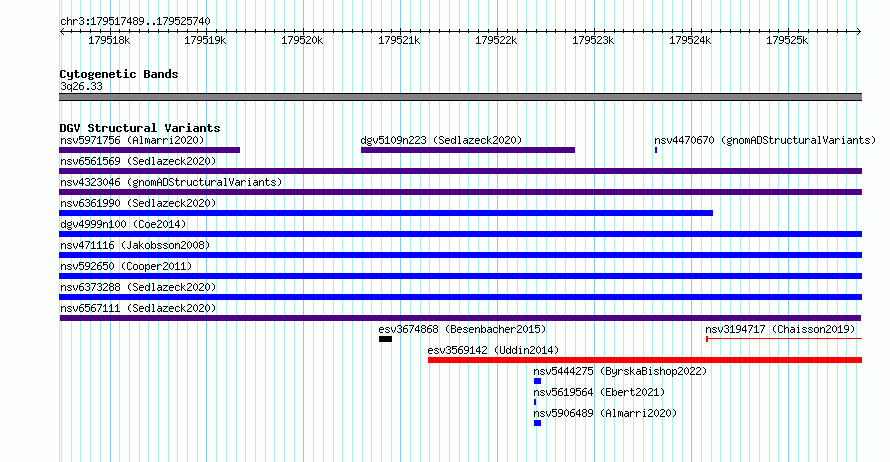Viewport: 890px width, 462px height.
Task: Open the nsv6561569 (Sedlazeck2020) label
Action: click(138, 161)
